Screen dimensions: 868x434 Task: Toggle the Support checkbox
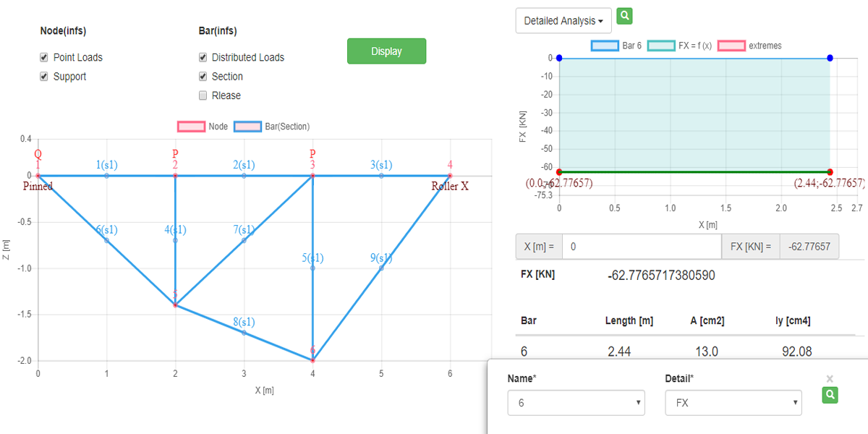(x=43, y=77)
